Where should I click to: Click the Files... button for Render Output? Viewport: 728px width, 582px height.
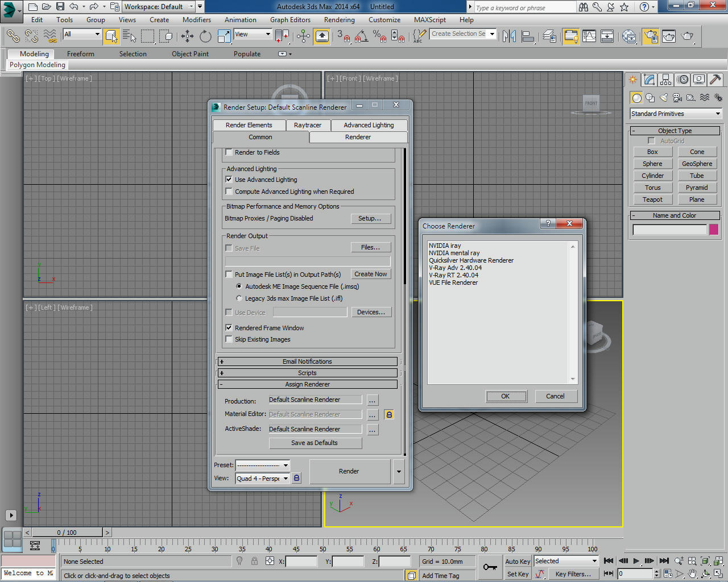pos(371,247)
